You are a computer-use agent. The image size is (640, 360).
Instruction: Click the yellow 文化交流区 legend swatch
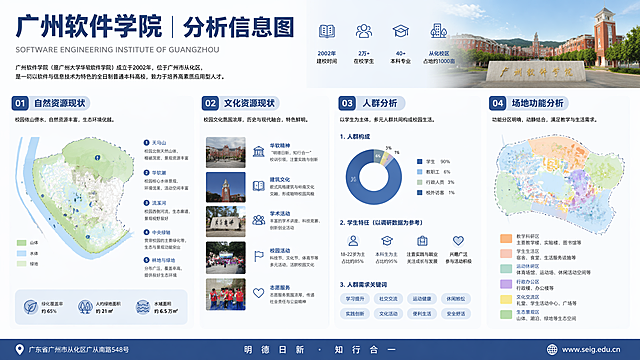pyautogui.click(x=506, y=299)
